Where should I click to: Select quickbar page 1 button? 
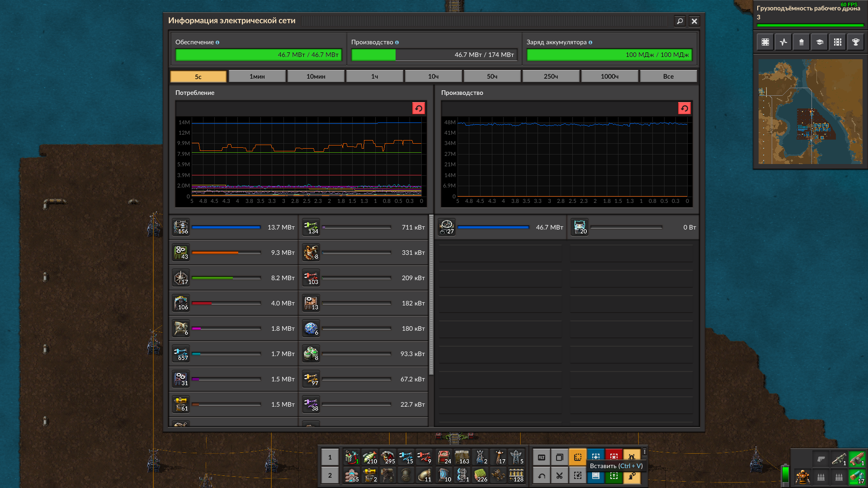(x=330, y=457)
